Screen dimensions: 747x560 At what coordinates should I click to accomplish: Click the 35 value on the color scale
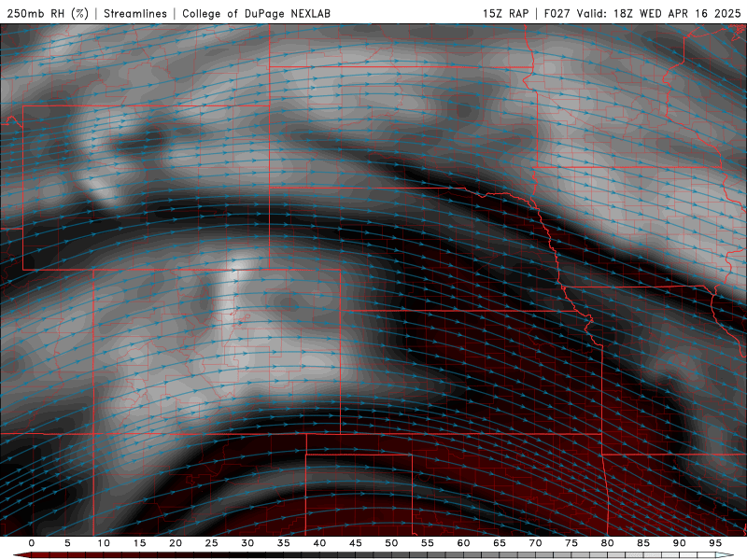284,543
